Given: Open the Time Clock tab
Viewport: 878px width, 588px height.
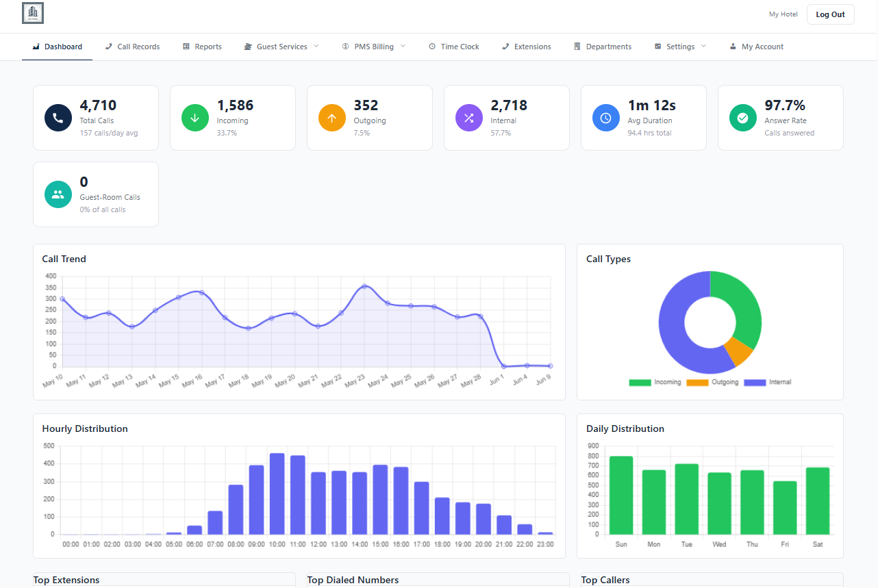Looking at the screenshot, I should click(453, 47).
